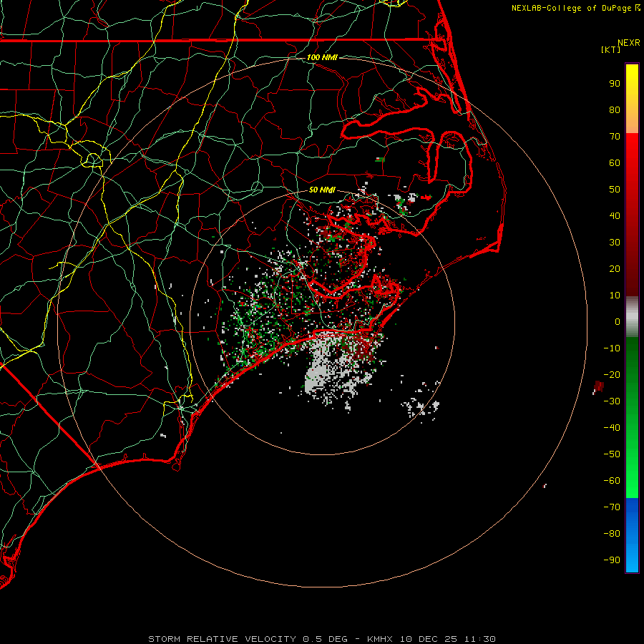Screen dimensions: 644x644
Task: Click the dark red echo east of the 100 NMI ring
Action: tap(598, 386)
